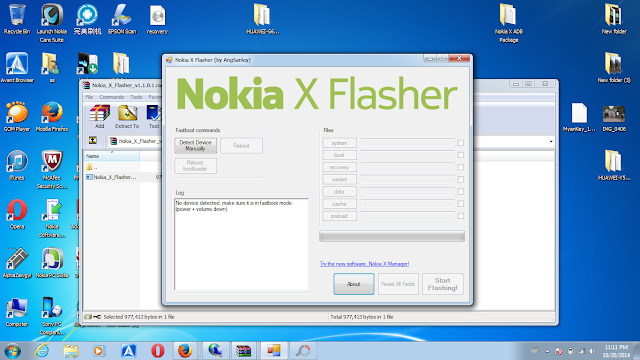
Task: Launch Avant Browser desktop shortcut
Action: pos(17,68)
